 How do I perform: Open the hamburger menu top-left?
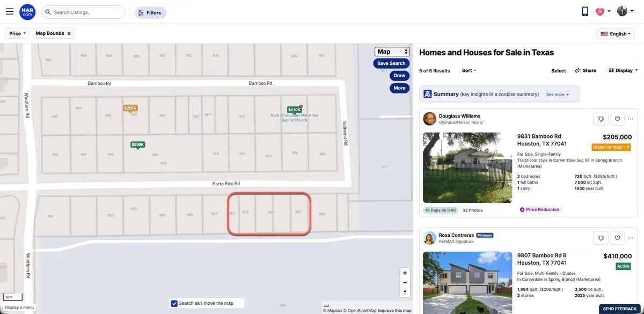point(9,11)
